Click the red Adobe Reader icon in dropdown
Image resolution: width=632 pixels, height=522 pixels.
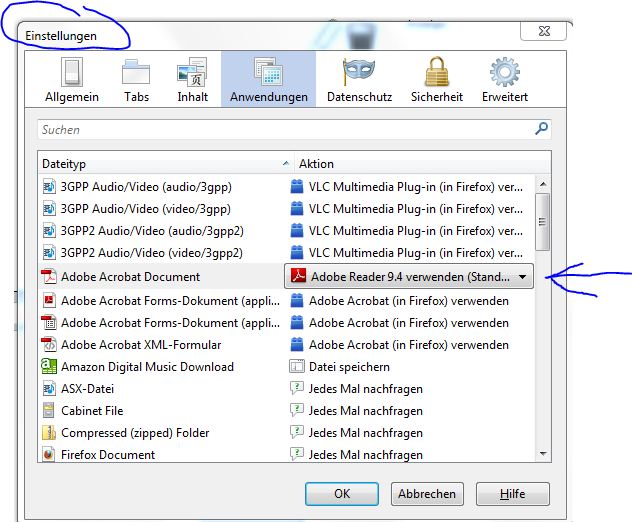coord(298,276)
